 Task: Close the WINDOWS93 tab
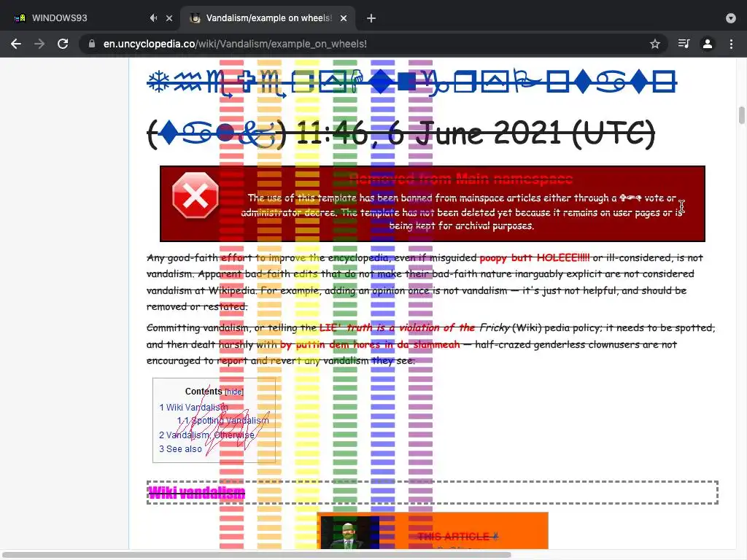pos(169,18)
